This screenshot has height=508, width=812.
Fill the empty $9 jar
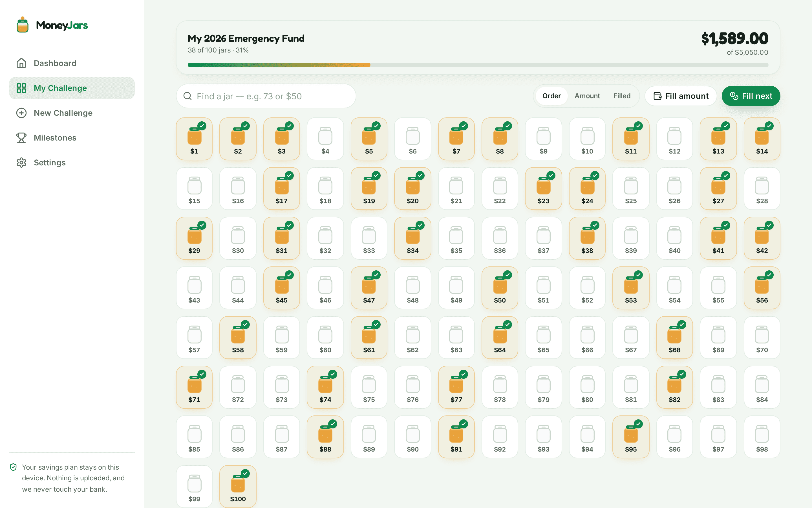pos(544,139)
